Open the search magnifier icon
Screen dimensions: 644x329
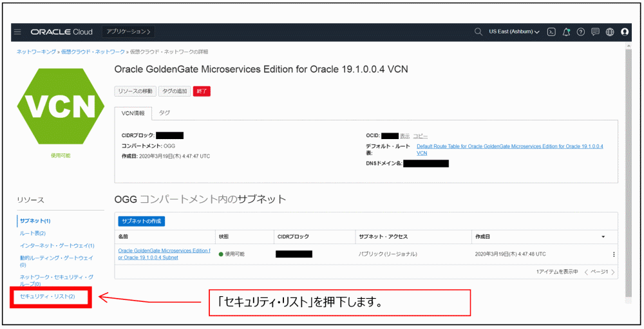click(478, 32)
